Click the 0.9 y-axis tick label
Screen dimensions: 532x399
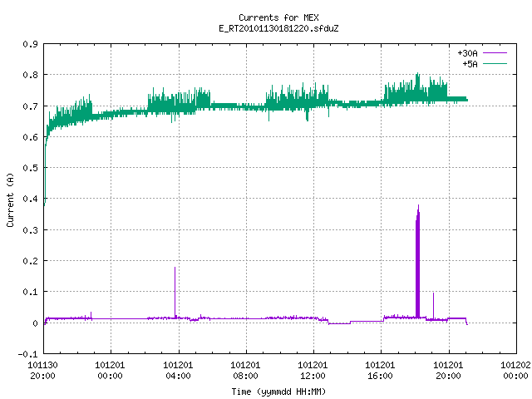pyautogui.click(x=30, y=44)
